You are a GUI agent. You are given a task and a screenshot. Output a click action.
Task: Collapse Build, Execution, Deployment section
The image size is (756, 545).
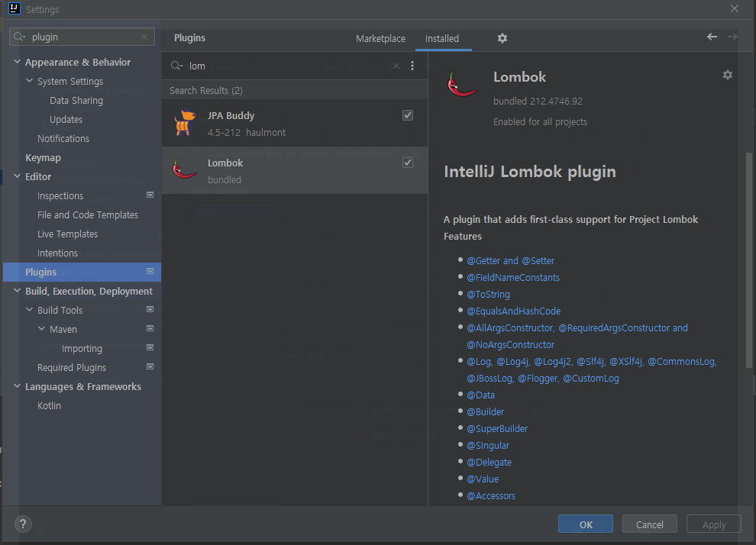pyautogui.click(x=17, y=291)
